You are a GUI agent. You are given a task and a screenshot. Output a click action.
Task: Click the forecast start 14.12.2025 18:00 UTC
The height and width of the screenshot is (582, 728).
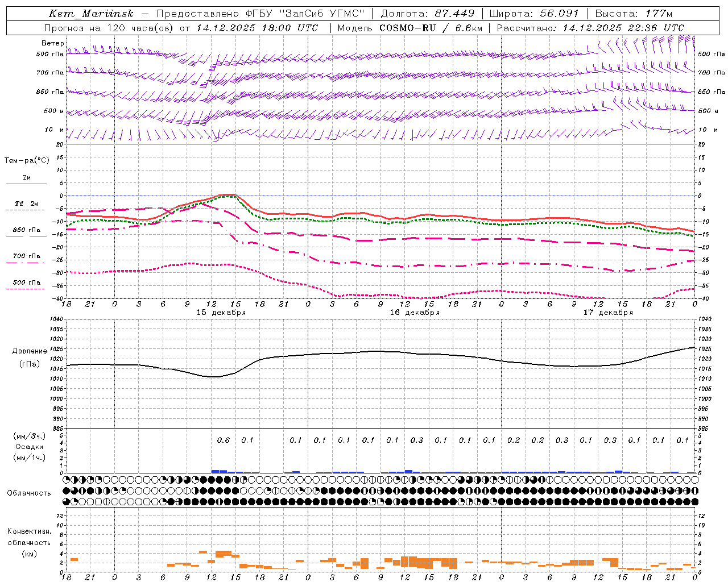[257, 28]
